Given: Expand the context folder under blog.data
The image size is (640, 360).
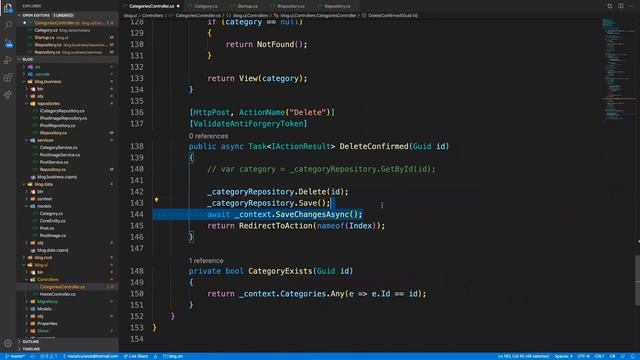Looking at the screenshot, I should [x=67, y=199].
